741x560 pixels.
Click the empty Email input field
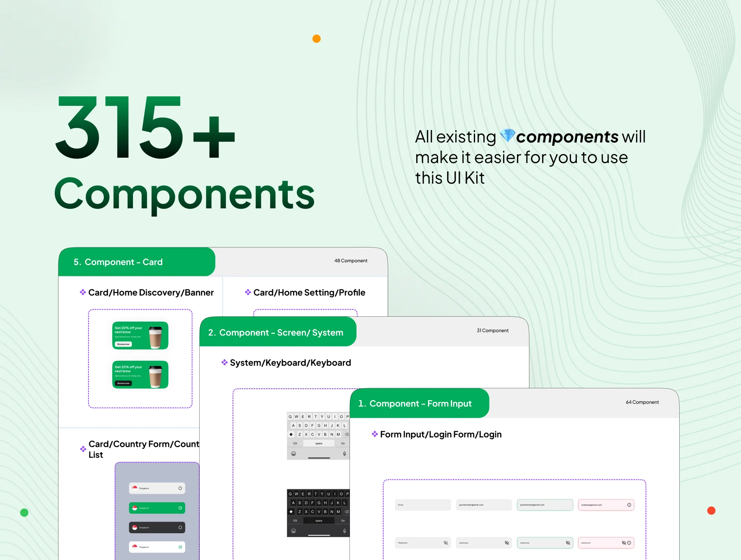(423, 505)
